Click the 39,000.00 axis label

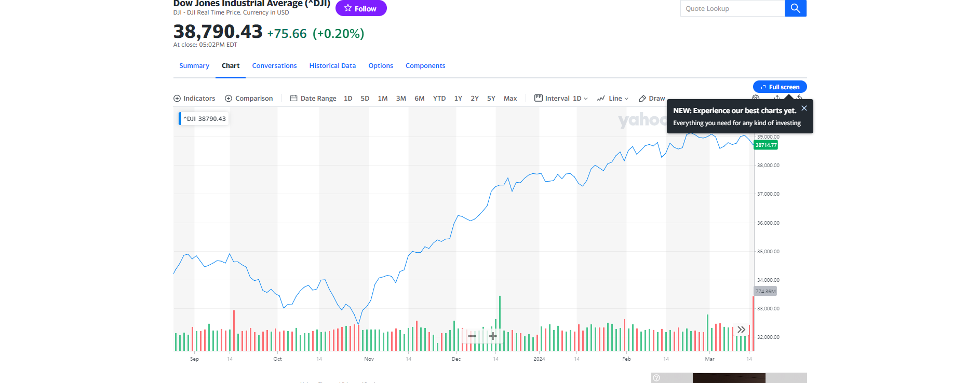[x=768, y=137]
